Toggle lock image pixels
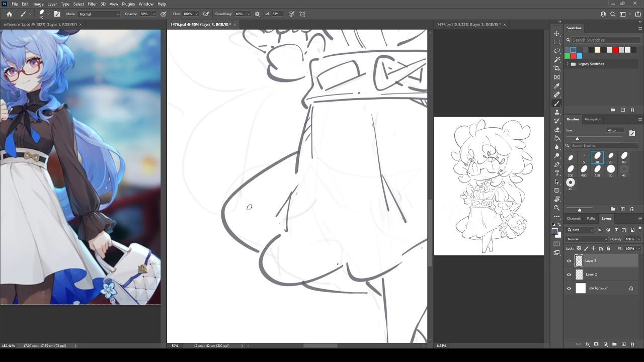Image resolution: width=644 pixels, height=362 pixels. [x=586, y=248]
